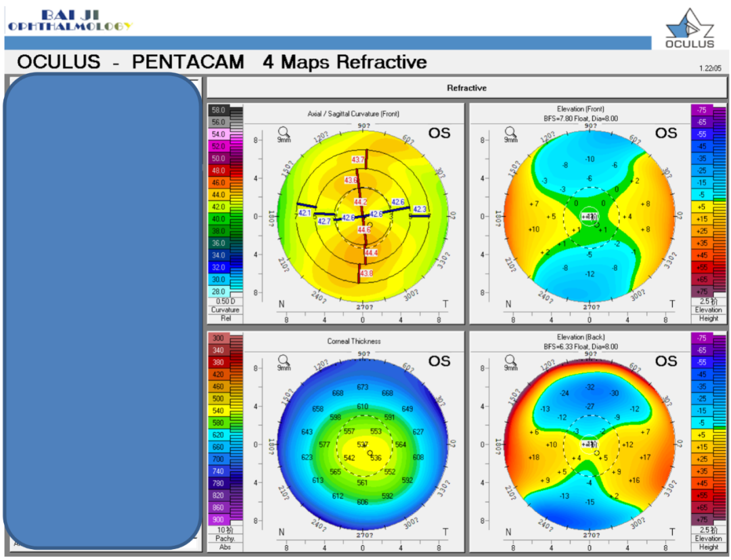Click the Corneal Thickness map title

click(353, 341)
